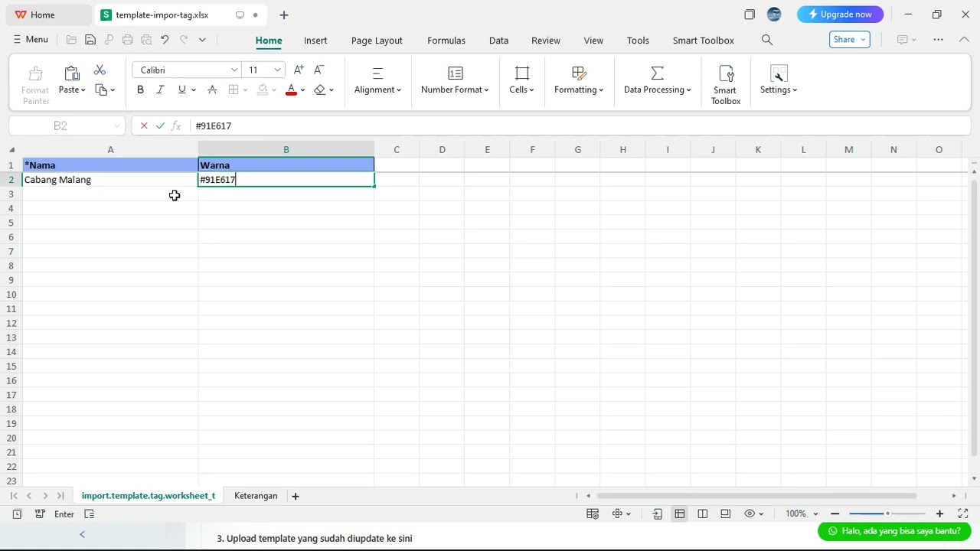The height and width of the screenshot is (551, 980).
Task: Decrease font size with A- icon
Action: (319, 70)
